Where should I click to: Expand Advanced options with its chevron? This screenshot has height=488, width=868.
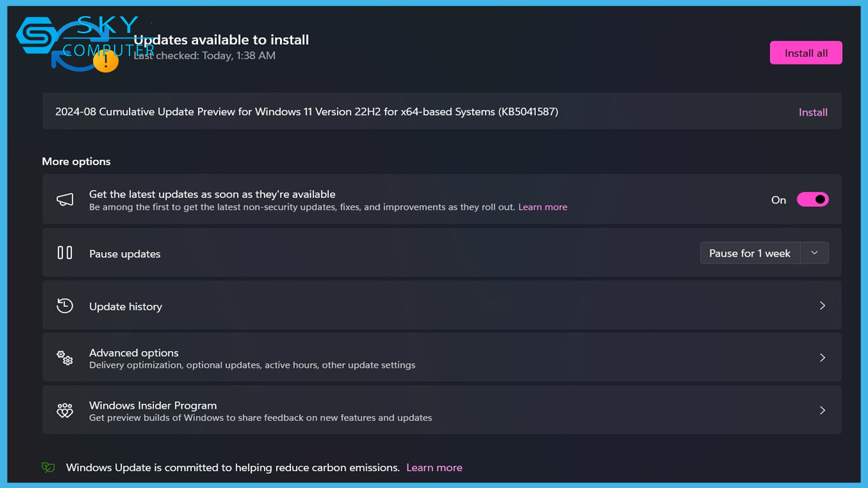(x=822, y=358)
